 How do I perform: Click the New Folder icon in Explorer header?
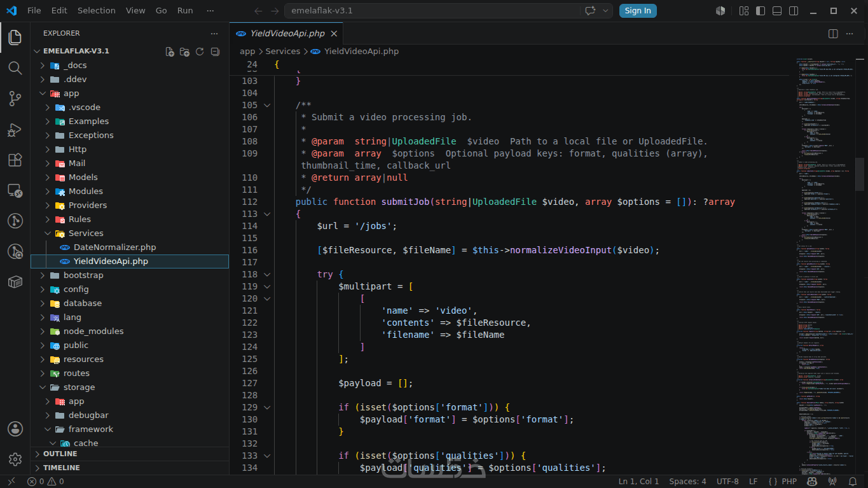pos(184,52)
